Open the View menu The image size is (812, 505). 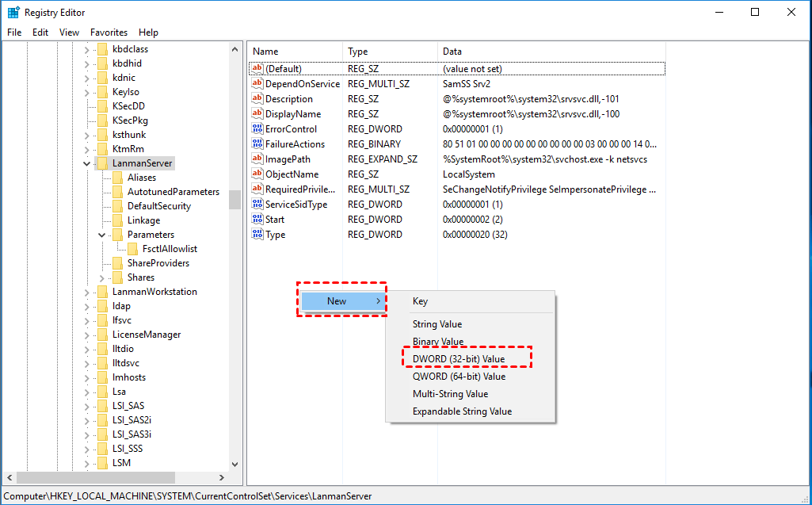click(x=69, y=33)
